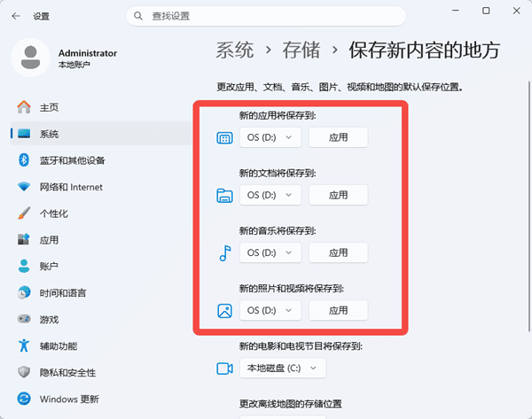The image size is (532, 419).
Task: Click the network Wi-Fi icon
Action: [x=24, y=186]
